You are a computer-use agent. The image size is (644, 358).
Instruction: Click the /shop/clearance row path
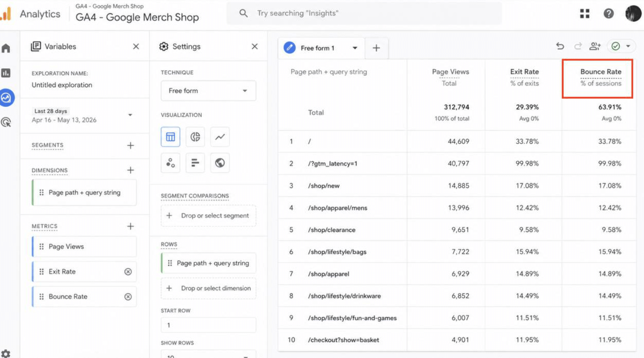(x=332, y=230)
